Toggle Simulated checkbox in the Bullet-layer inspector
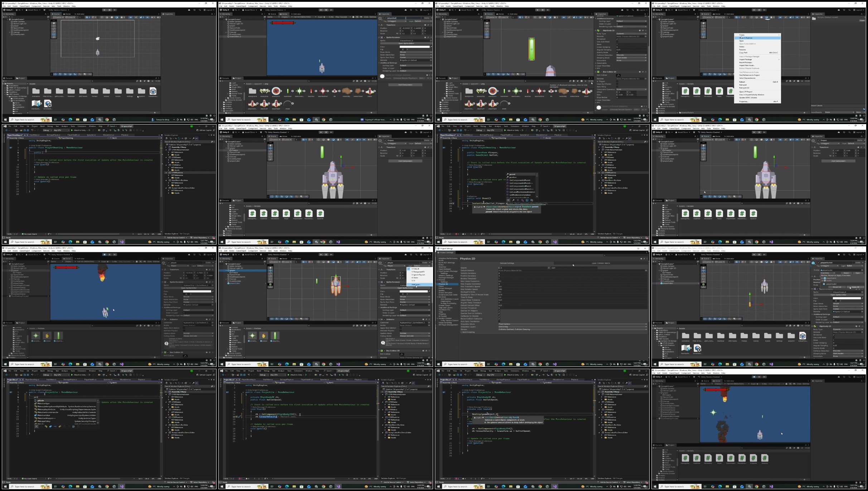The width and height of the screenshot is (868, 491). 834,335
